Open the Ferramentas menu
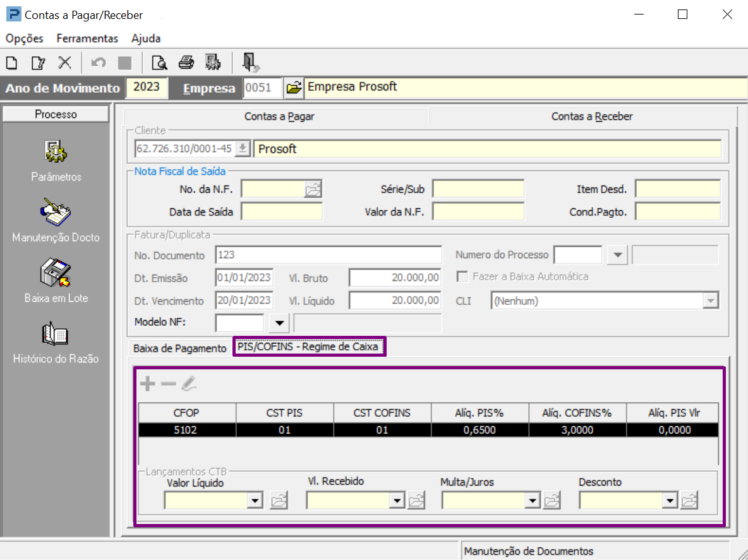Image resolution: width=748 pixels, height=560 pixels. tap(87, 39)
